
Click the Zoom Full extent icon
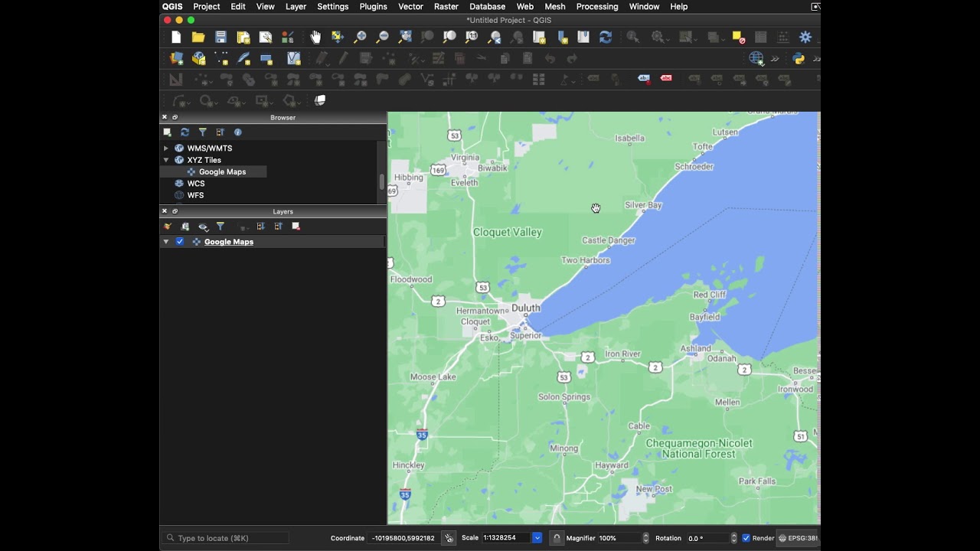pyautogui.click(x=405, y=37)
